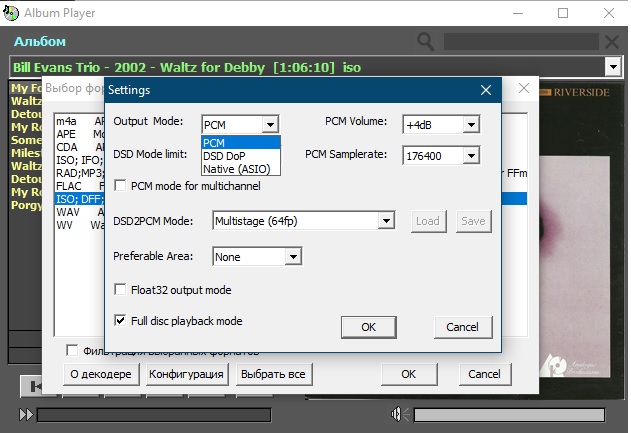Select the RAD;MP3 format row
Screen dimensions: 631x433
click(80, 173)
